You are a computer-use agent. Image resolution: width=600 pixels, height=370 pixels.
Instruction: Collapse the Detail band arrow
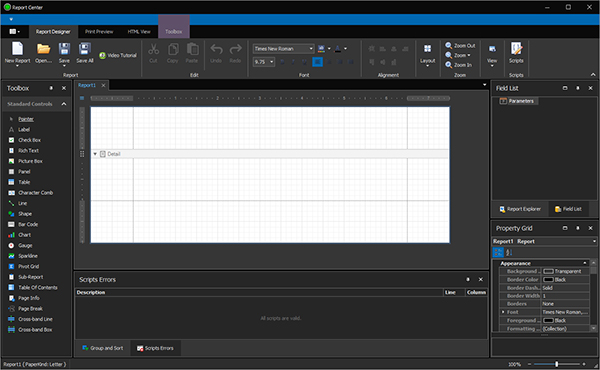coord(95,154)
